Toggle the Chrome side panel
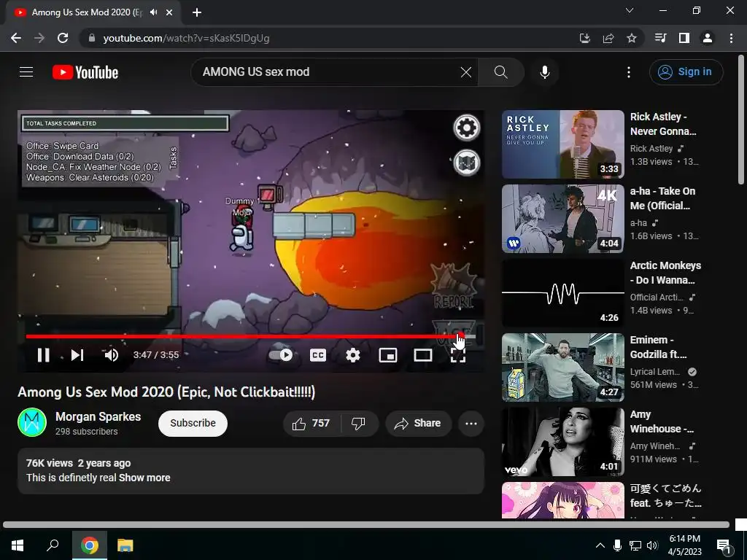This screenshot has width=747, height=560. 684,38
